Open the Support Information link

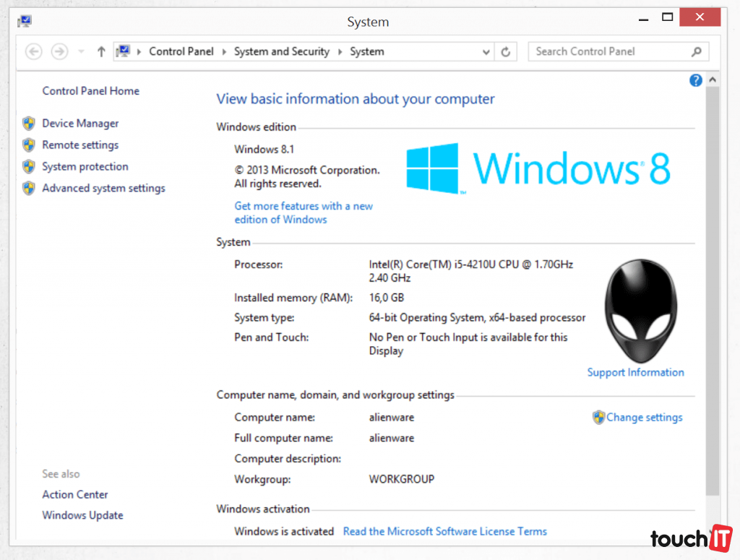click(635, 373)
